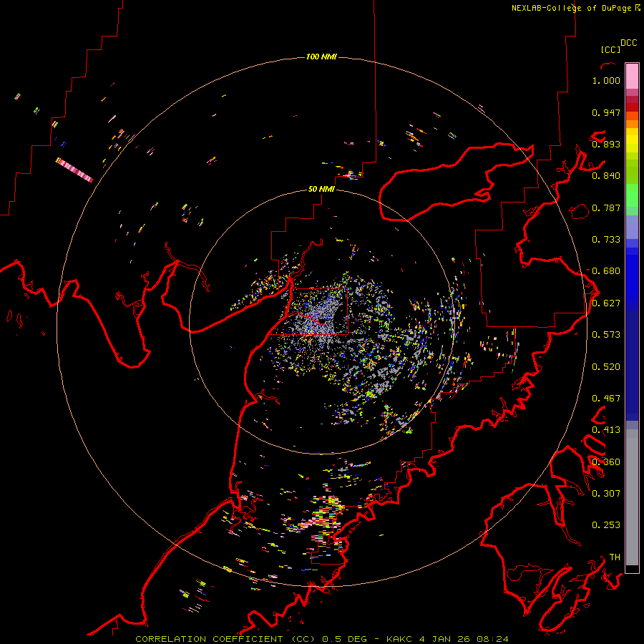Image resolution: width=644 pixels, height=644 pixels.
Task: Click the 50 NMI range ring label
Action: click(321, 189)
